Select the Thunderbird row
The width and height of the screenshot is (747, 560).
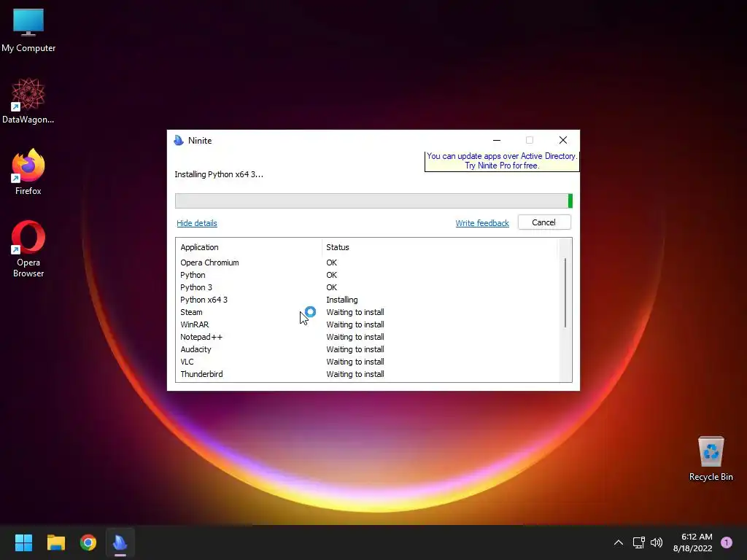367,374
